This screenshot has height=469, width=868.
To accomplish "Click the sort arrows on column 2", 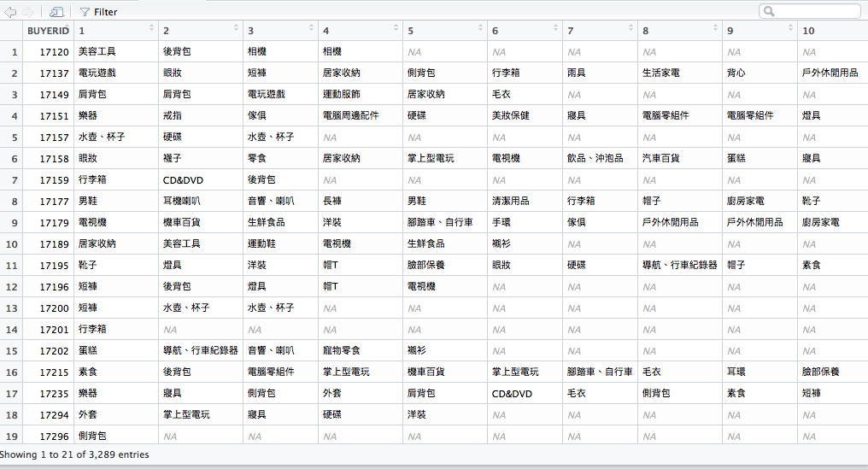I will [237, 27].
